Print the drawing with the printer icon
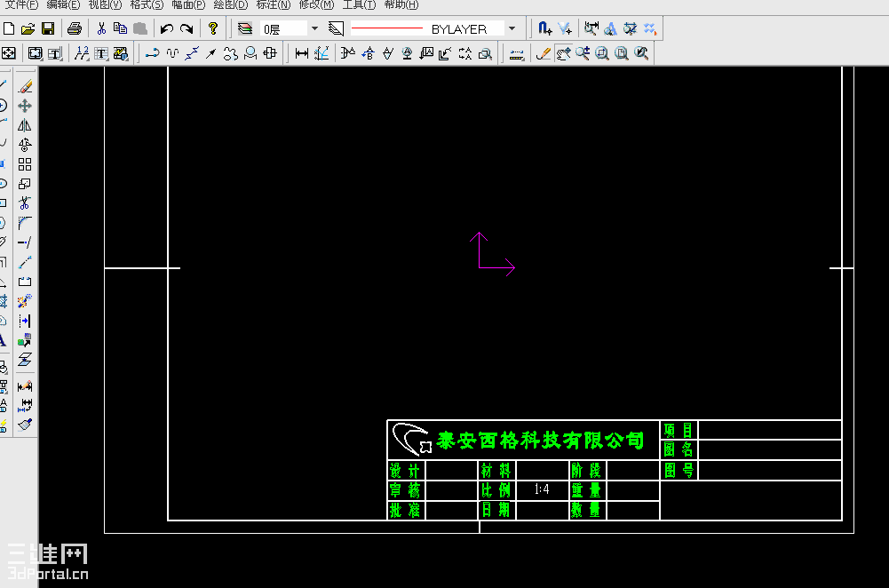Screen dimensions: 889x588 pyautogui.click(x=75, y=28)
